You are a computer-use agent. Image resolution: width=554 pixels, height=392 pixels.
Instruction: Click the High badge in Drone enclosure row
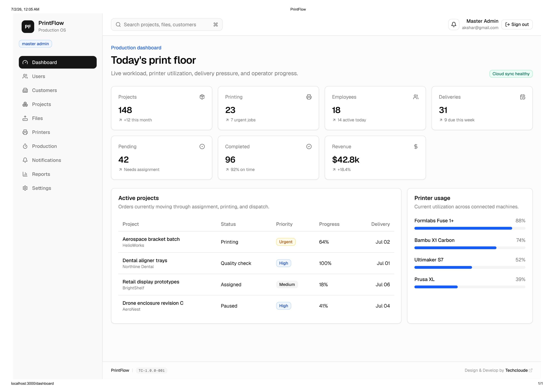point(283,306)
